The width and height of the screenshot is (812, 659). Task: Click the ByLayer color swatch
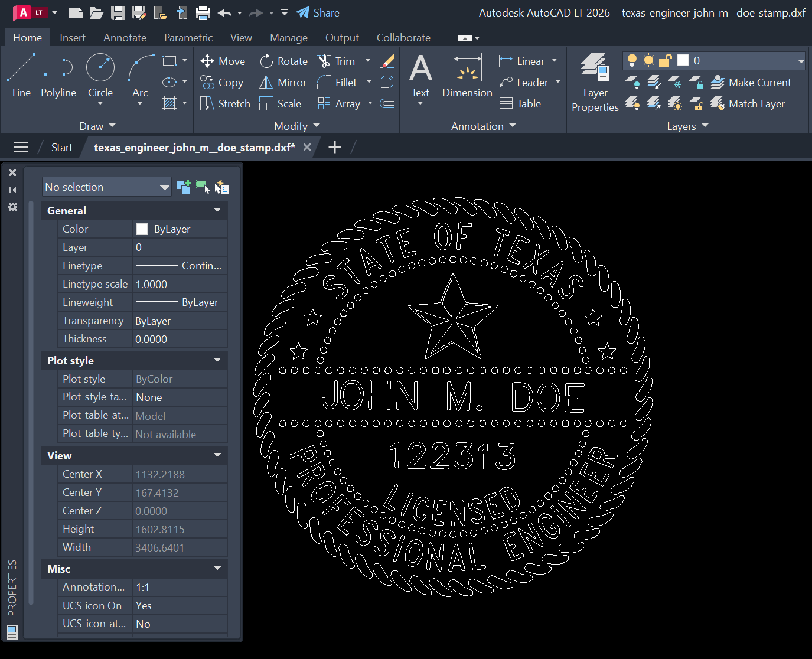pos(142,229)
